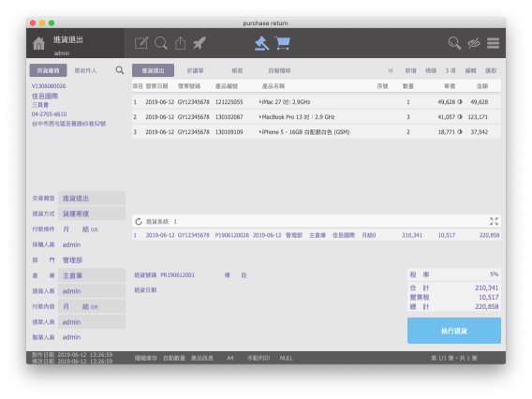
Task: Click the 退貨方式 field showing 貨運寄達
Action: pyautogui.click(x=92, y=214)
